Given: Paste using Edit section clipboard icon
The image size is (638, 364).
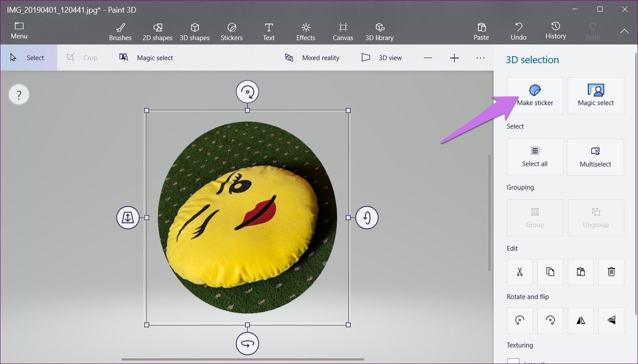Looking at the screenshot, I should click(581, 272).
